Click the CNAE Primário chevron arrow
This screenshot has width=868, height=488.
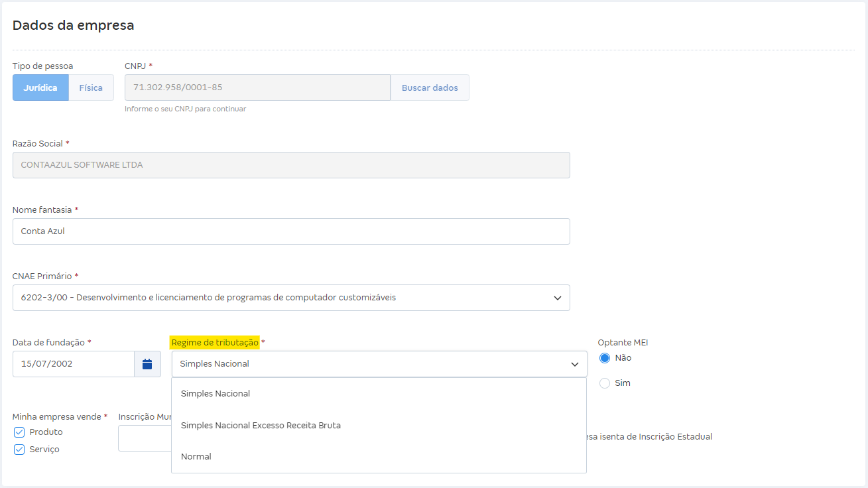coord(558,298)
